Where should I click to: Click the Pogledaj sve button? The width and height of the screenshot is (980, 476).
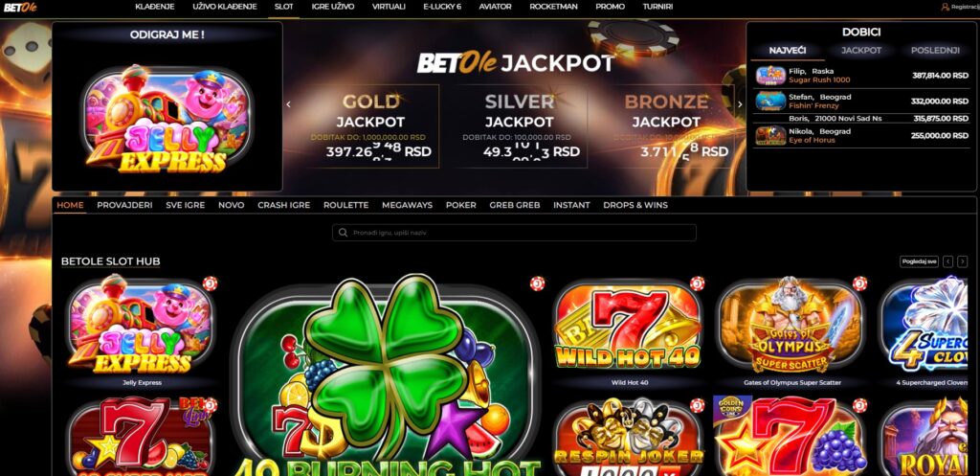[x=919, y=261]
